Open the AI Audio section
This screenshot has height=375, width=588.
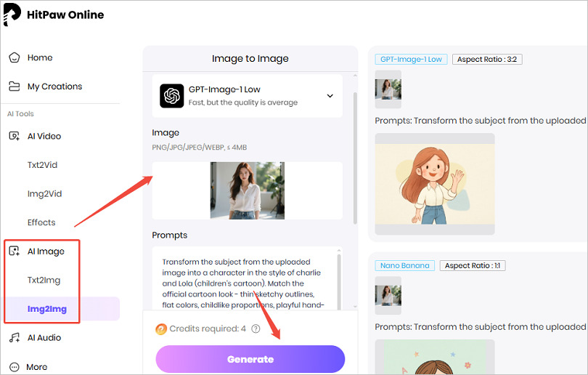pyautogui.click(x=44, y=337)
